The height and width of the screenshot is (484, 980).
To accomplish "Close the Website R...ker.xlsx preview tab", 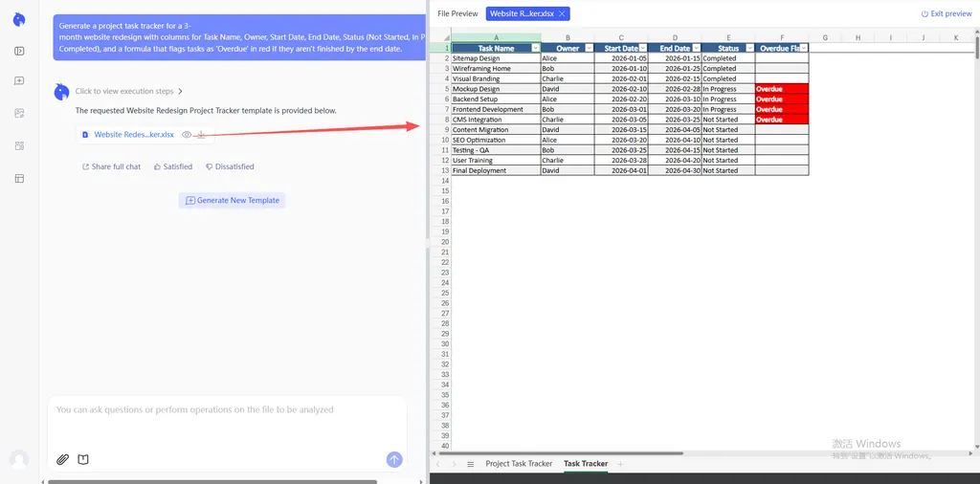I will coord(562,13).
